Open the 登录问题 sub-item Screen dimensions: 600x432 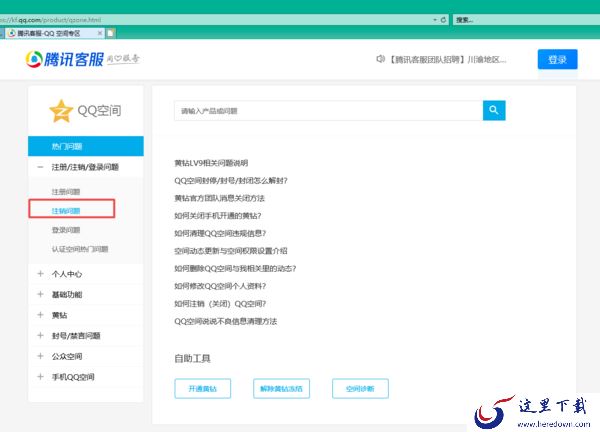[x=66, y=230]
